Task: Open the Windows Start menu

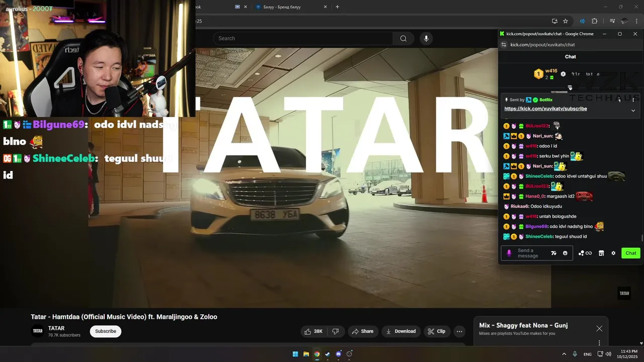Action: (295, 354)
